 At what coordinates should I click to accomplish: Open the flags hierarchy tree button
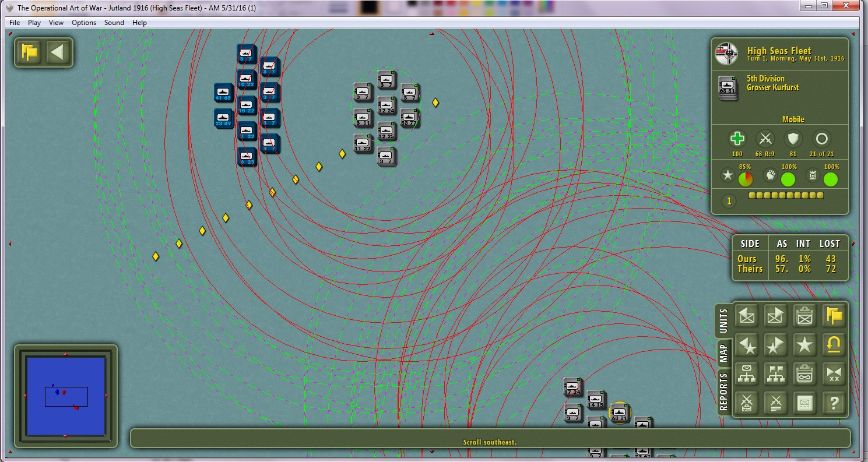[776, 373]
